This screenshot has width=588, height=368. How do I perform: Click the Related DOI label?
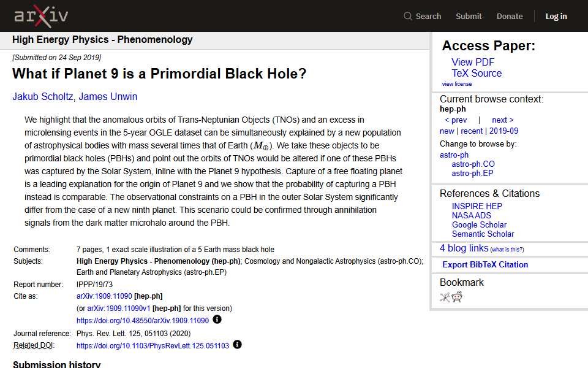point(34,345)
